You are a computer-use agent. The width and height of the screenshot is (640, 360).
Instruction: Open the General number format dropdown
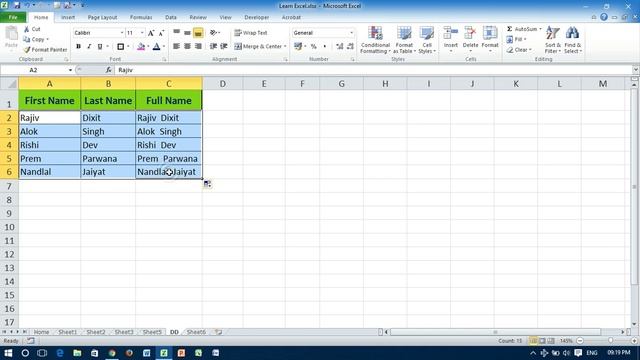(x=351, y=33)
